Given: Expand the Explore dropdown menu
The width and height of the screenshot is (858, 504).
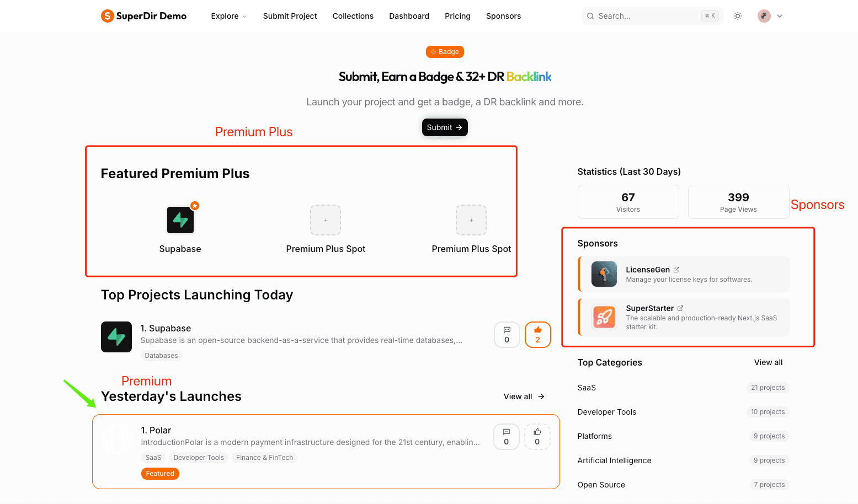Looking at the screenshot, I should (229, 16).
